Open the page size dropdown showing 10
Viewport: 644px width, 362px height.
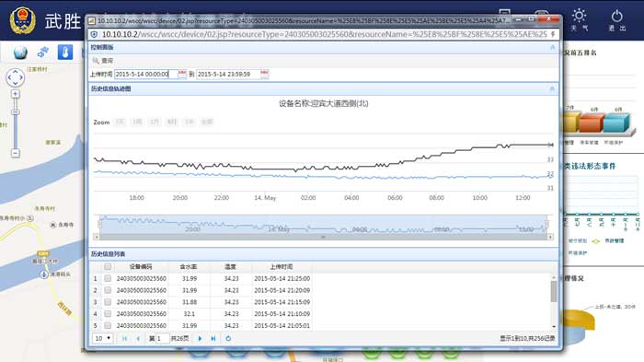click(x=103, y=338)
